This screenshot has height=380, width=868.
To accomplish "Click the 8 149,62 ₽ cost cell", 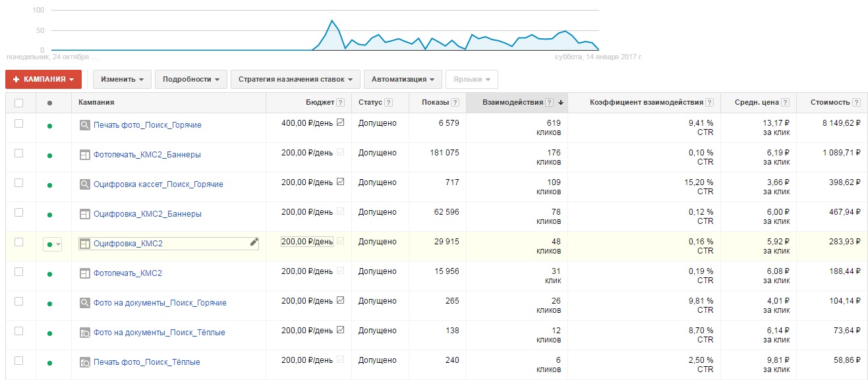I will [x=842, y=123].
